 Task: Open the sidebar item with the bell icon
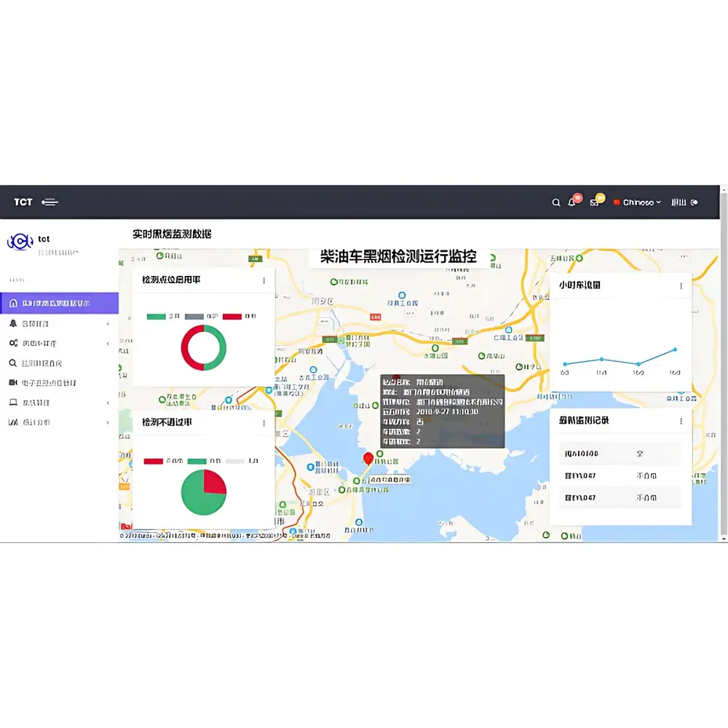pos(60,324)
